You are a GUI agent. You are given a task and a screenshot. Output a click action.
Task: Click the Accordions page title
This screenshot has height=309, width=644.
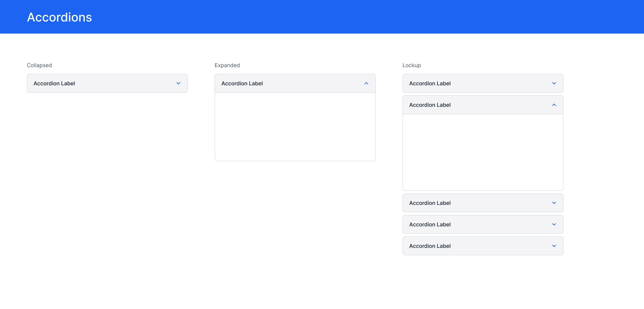point(59,17)
